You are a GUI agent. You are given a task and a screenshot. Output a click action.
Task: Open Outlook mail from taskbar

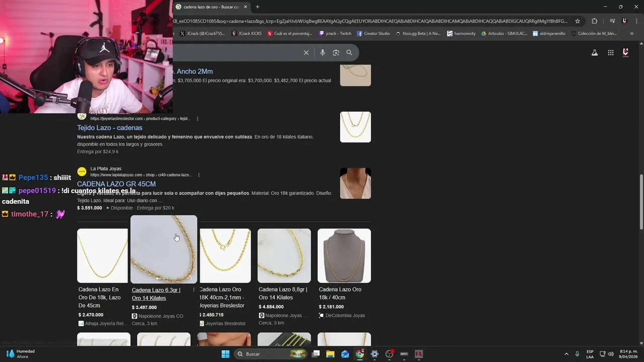(345, 354)
